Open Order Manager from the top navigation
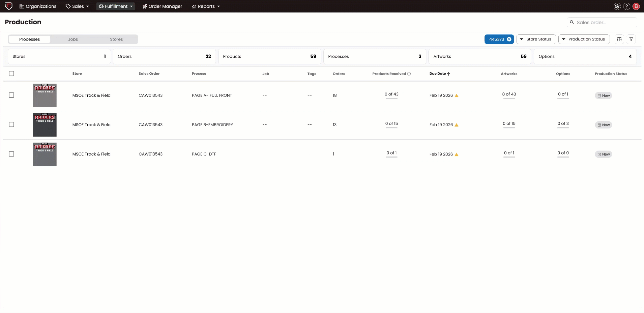This screenshot has height=313, width=644. coord(162,6)
